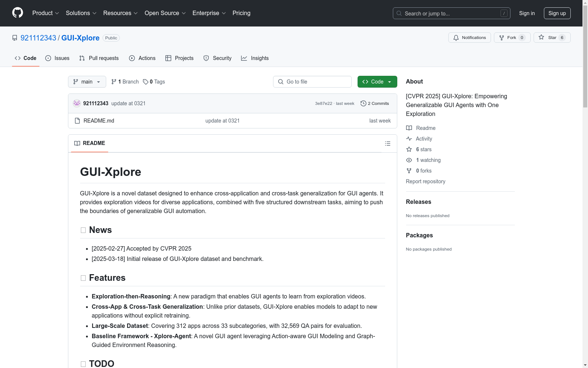This screenshot has width=588, height=368.
Task: Click the star icon beside 6 stars
Action: pyautogui.click(x=409, y=149)
